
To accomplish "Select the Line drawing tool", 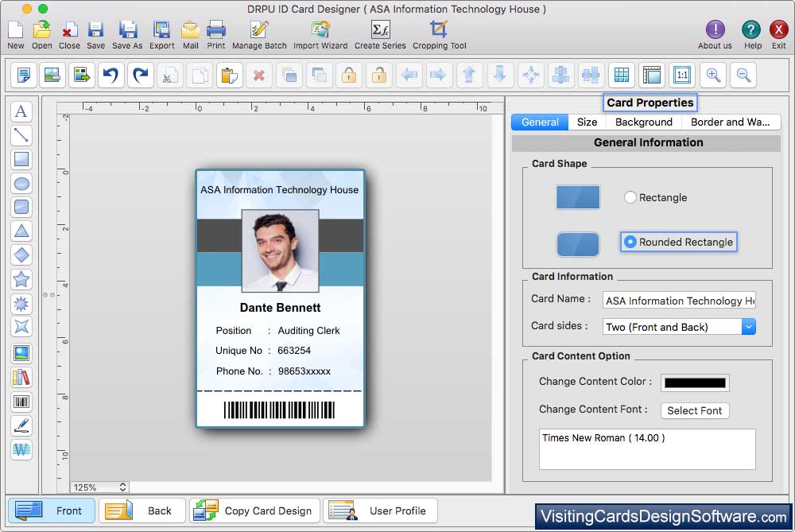I will (x=21, y=135).
